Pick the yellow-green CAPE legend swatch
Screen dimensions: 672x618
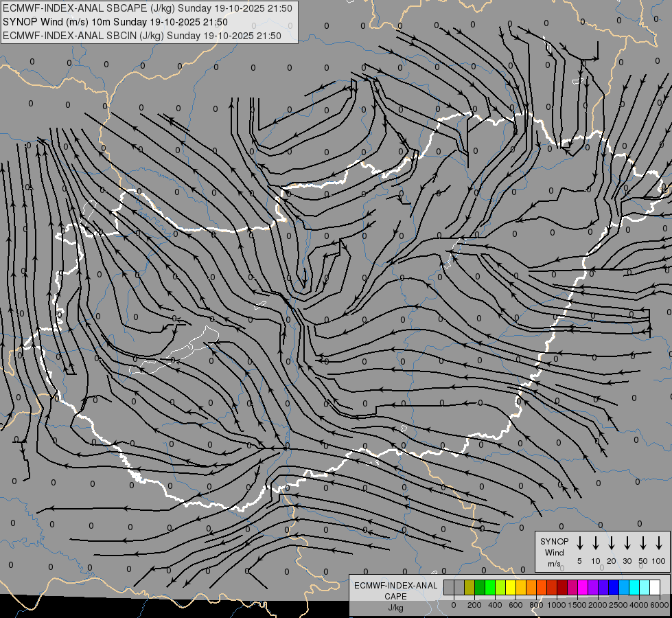coord(500,587)
